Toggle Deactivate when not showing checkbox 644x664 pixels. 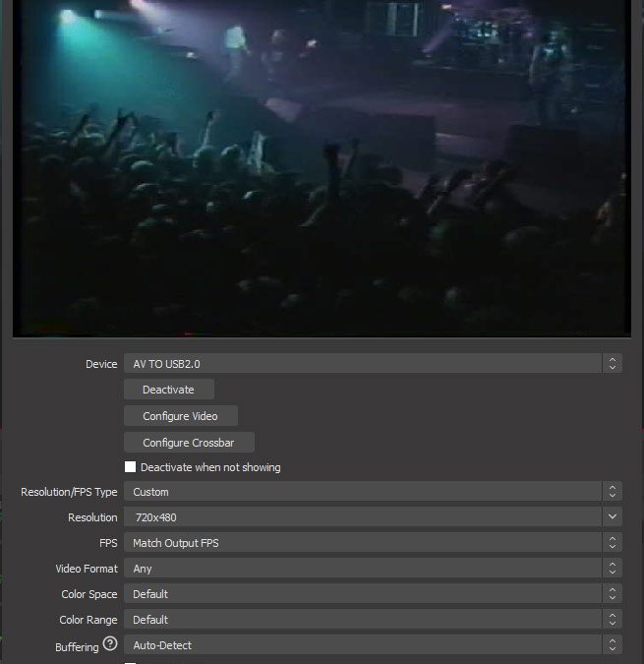[131, 467]
